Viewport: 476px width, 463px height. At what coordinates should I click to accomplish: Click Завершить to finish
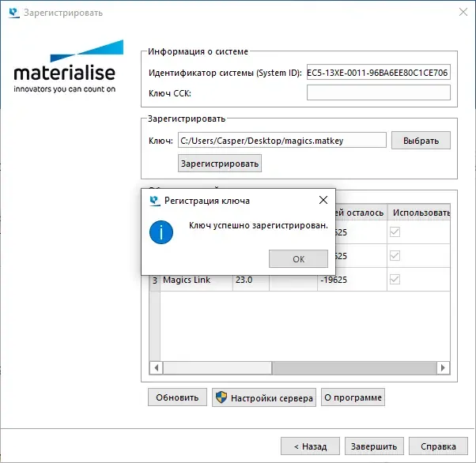tap(374, 446)
